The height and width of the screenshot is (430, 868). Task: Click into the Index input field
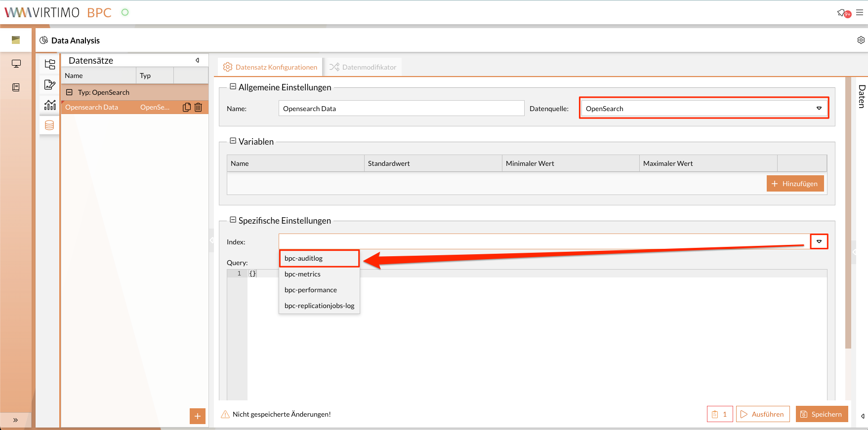tap(544, 241)
